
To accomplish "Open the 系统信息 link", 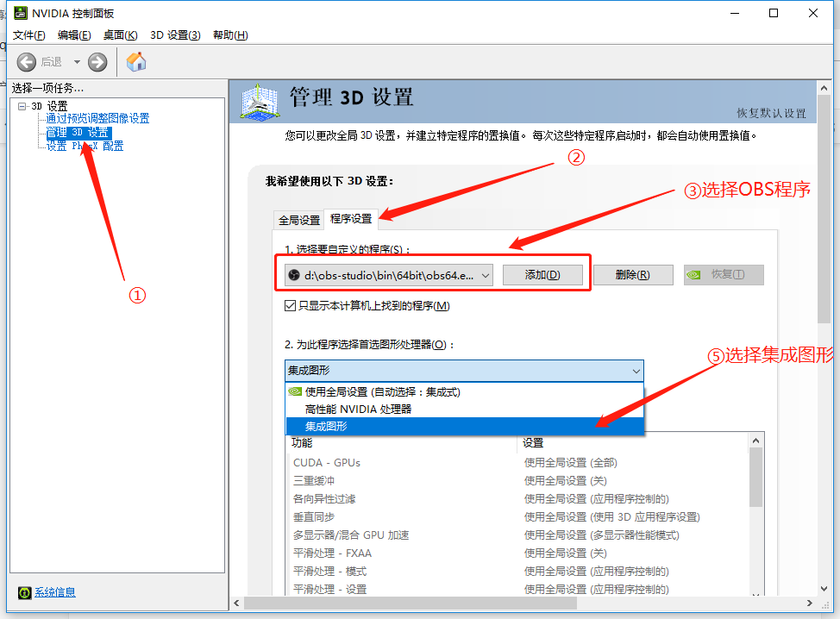I will [x=55, y=592].
